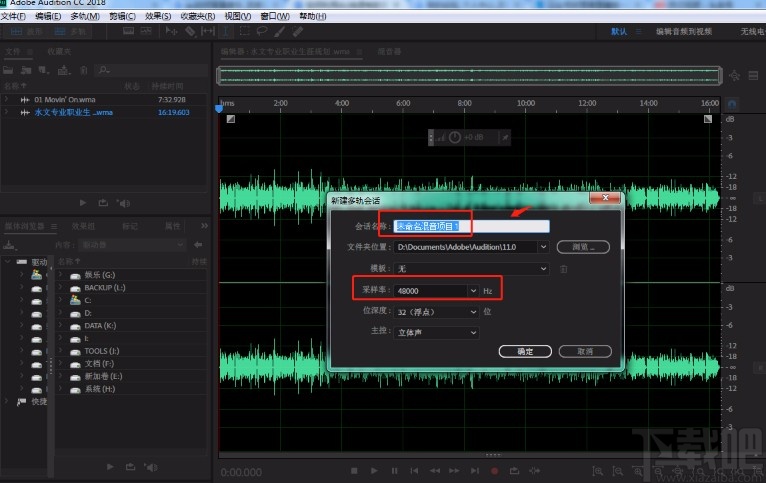This screenshot has height=483, width=766.
Task: Open the 模板 template dropdown
Action: 543,268
